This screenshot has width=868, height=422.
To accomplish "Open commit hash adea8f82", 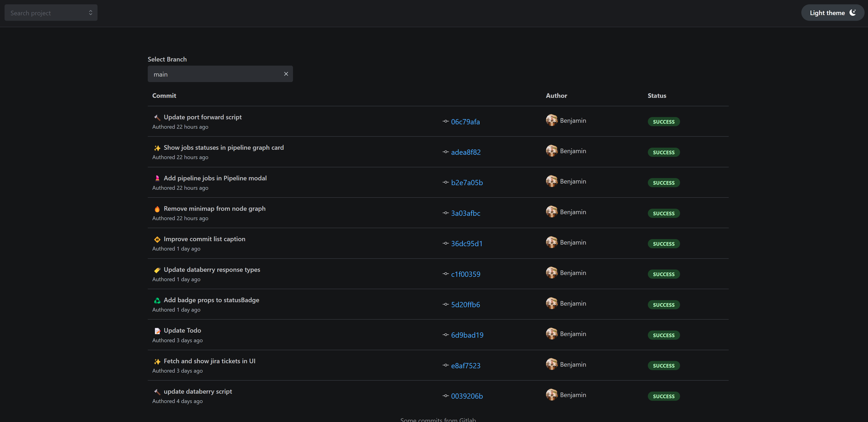I will click(x=466, y=152).
